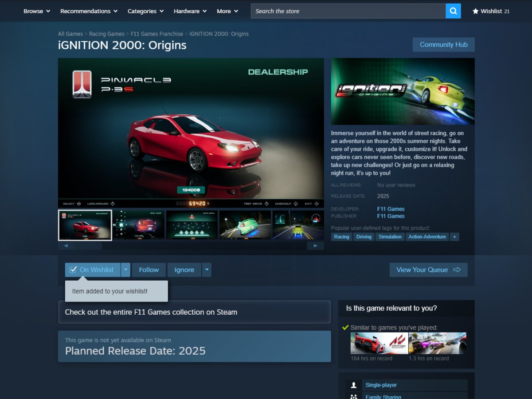Select the body shop screenshot thumbnail

tap(138, 225)
